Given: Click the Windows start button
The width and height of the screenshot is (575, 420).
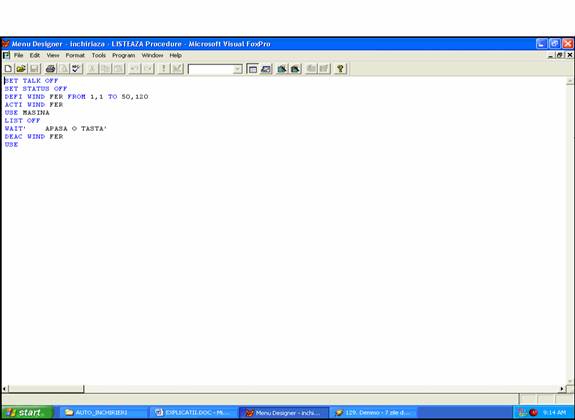Looking at the screenshot, I should tap(27, 413).
